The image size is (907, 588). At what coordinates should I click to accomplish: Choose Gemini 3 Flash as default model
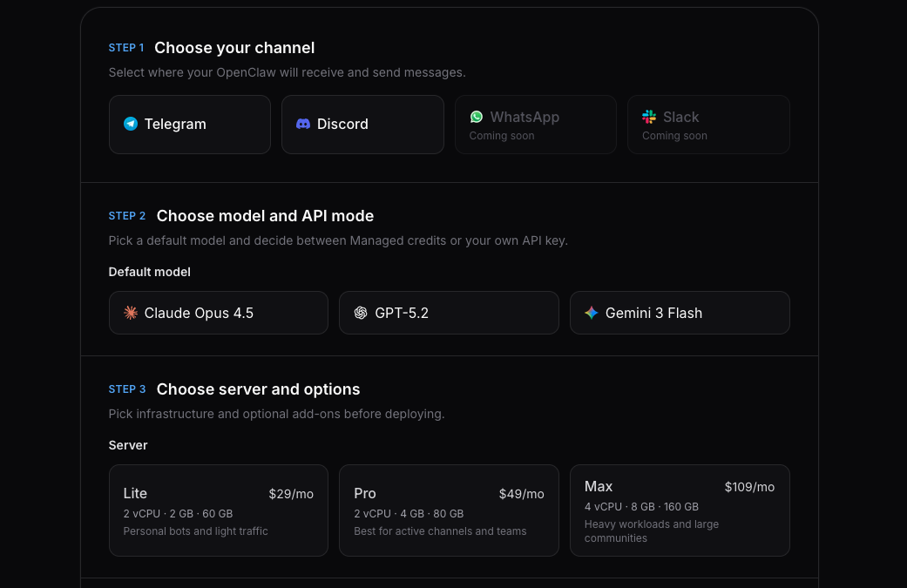point(680,312)
